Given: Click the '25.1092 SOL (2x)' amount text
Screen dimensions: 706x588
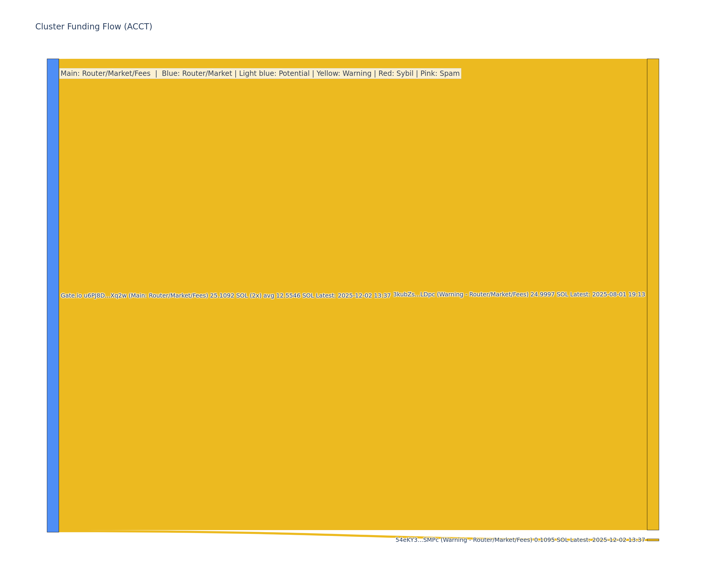Looking at the screenshot, I should point(235,296).
